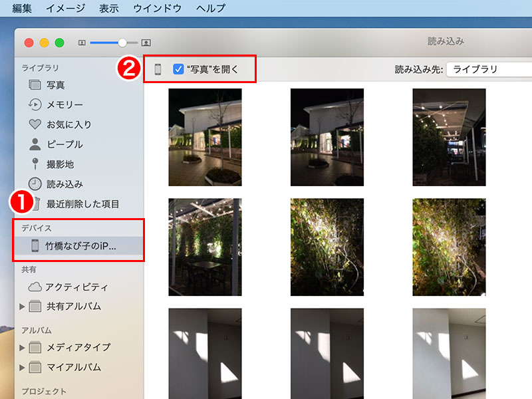532x399 pixels.
Task: Click the large thumbnail zoom-in icon
Action: tap(146, 43)
